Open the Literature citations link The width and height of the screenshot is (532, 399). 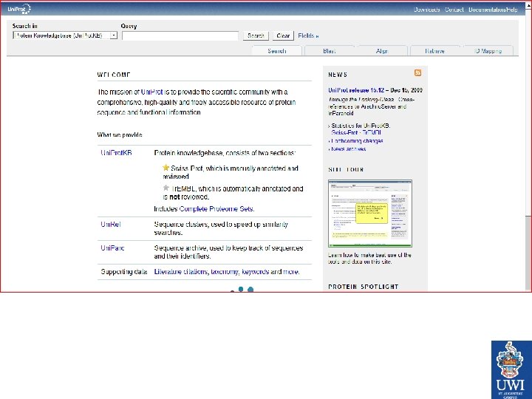181,272
